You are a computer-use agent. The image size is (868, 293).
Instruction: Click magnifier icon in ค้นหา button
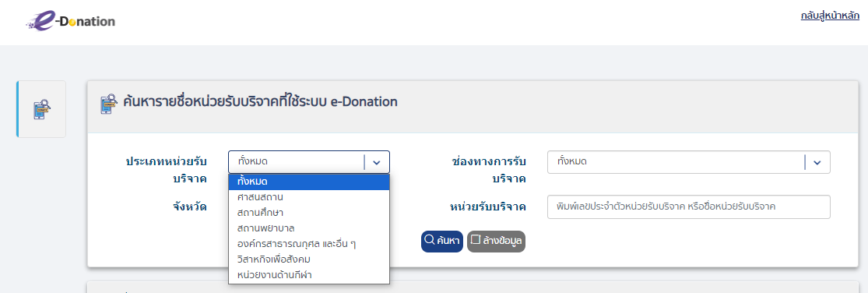pos(429,240)
